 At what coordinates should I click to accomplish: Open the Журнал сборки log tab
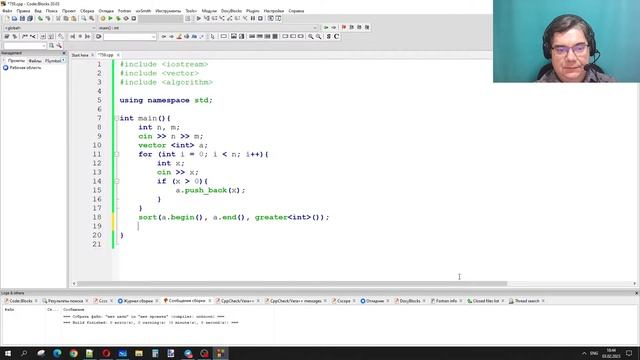coord(138,301)
